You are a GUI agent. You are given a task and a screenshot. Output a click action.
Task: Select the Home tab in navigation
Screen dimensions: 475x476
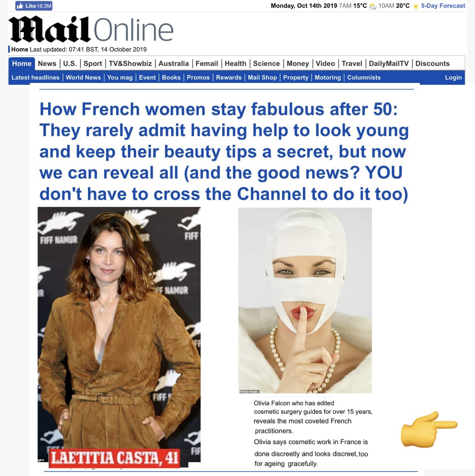[22, 63]
